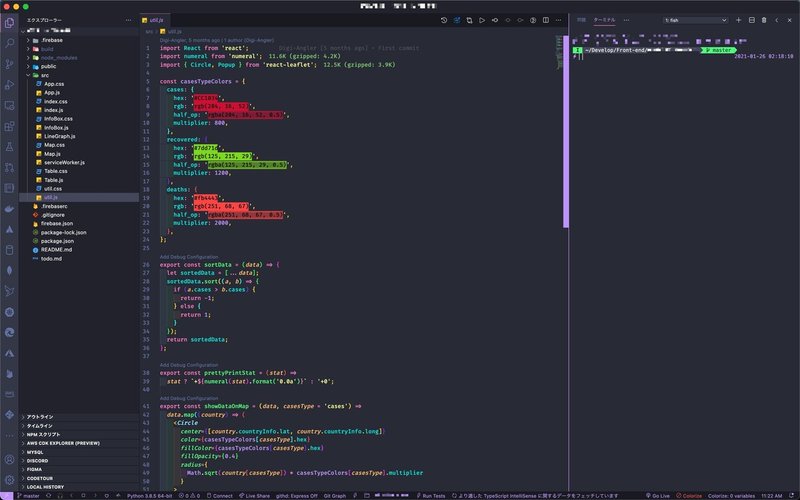Close the terminal panel
Viewport: 800px width, 500px height.
coord(790,20)
